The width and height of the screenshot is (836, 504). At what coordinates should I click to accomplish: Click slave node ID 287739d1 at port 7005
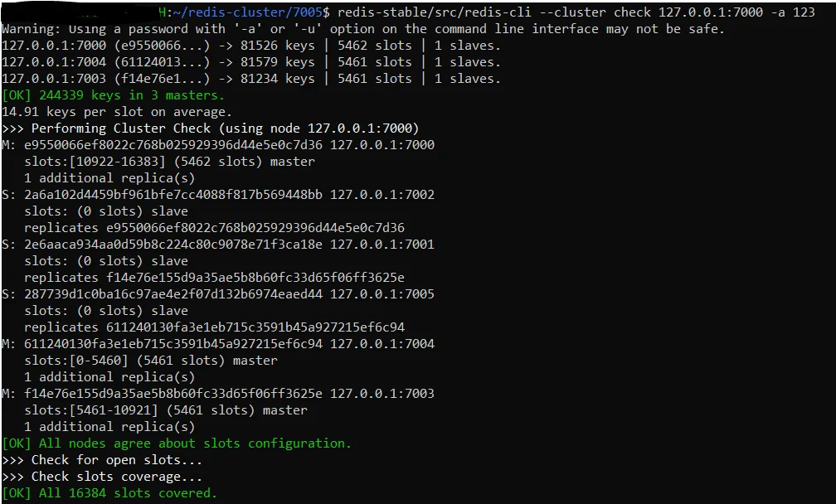tap(173, 294)
